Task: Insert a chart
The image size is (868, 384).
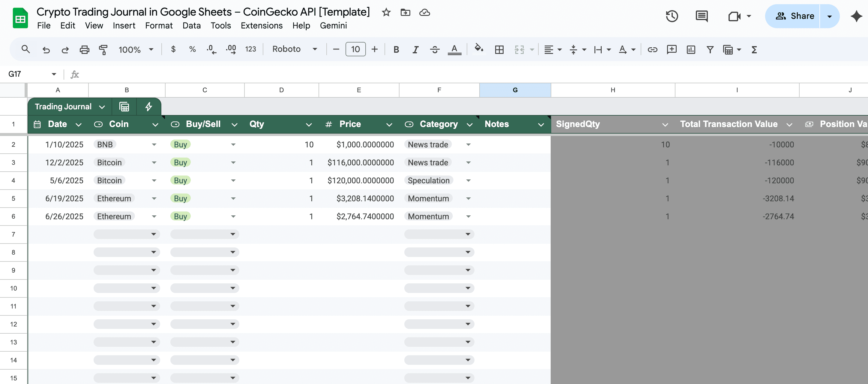Action: (x=691, y=49)
